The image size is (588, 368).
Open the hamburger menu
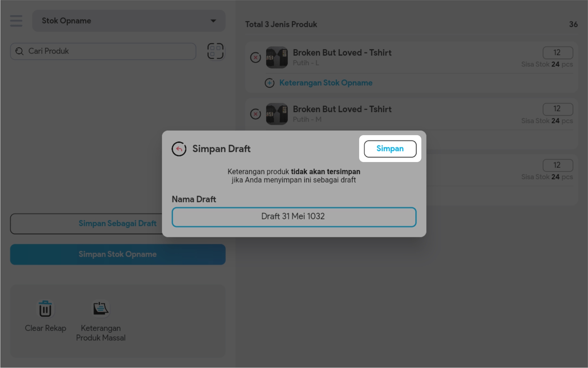point(16,21)
